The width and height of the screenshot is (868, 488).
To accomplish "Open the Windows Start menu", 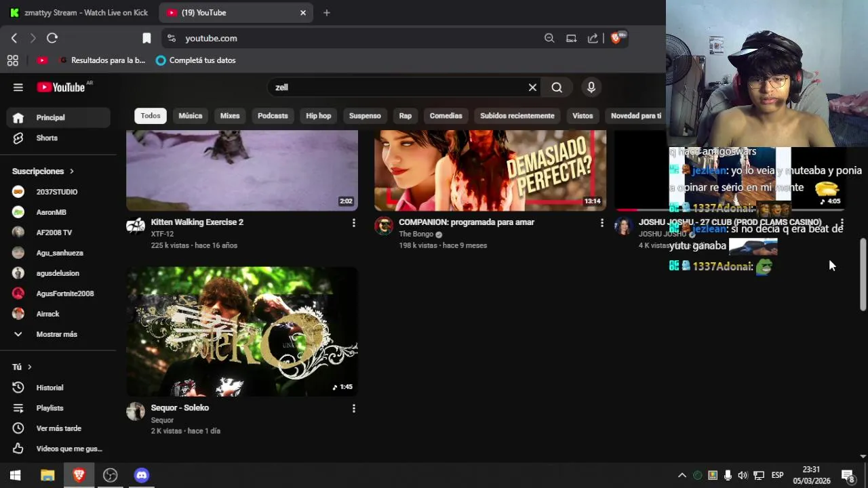I will [16, 475].
